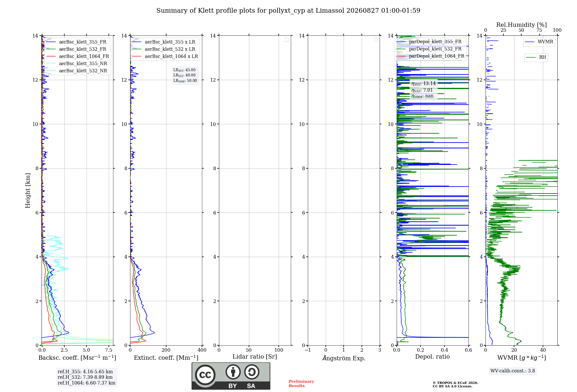Click the empty legend box in Ångström panel
The image size is (577, 392).
(x=376, y=40)
